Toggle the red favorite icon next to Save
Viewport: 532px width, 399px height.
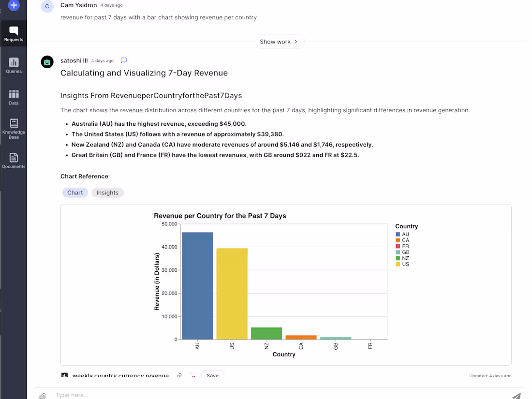pos(192,375)
